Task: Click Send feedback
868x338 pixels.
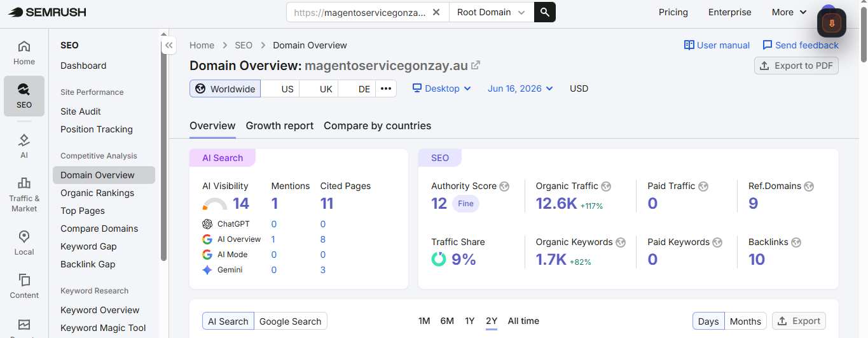Action: coord(801,45)
